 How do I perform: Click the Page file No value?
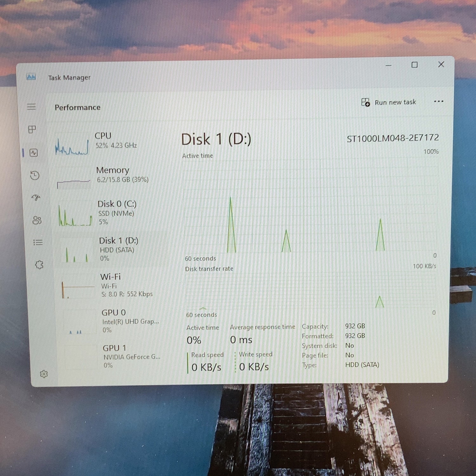[349, 355]
